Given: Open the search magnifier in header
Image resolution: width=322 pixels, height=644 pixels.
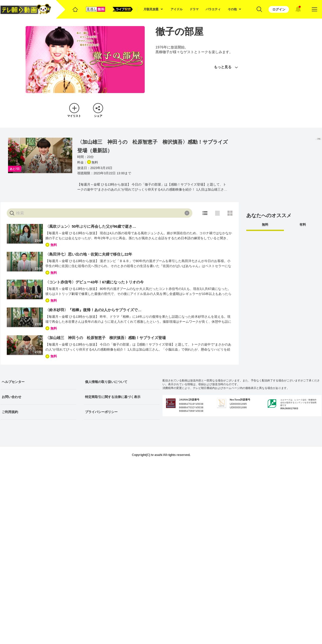Looking at the screenshot, I should point(259,9).
